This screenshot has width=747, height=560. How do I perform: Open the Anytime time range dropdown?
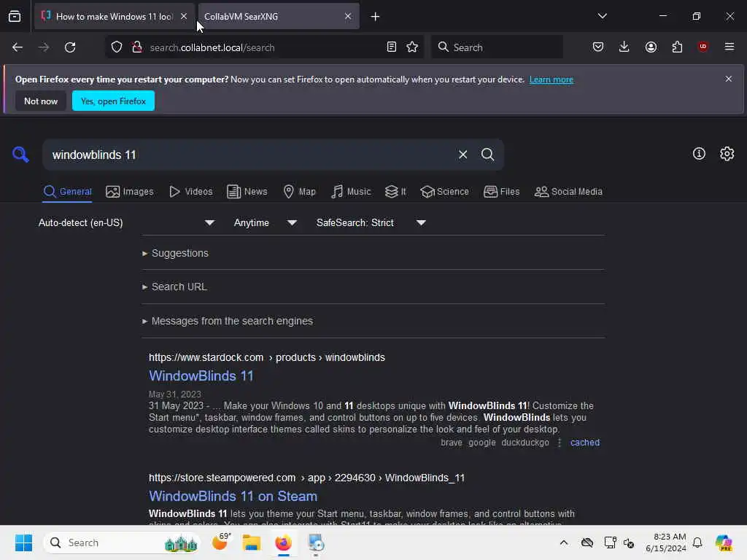(x=266, y=223)
